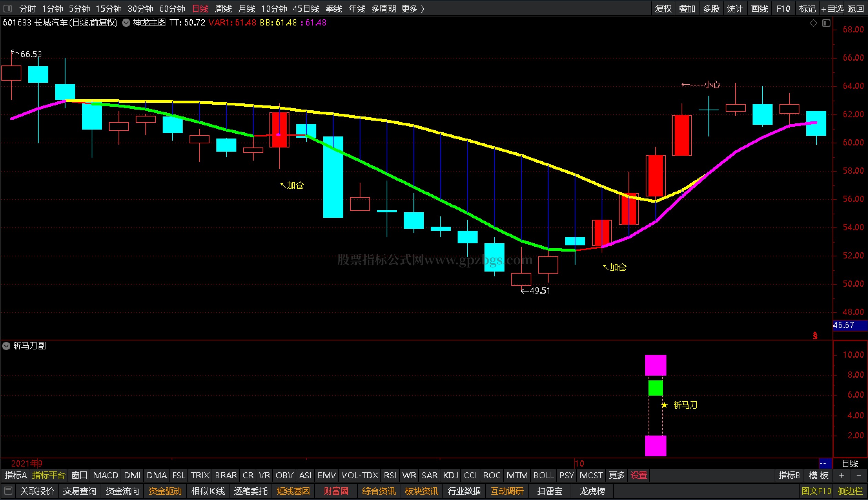Select the 15分钟 period
This screenshot has width=868, height=500.
[109, 9]
